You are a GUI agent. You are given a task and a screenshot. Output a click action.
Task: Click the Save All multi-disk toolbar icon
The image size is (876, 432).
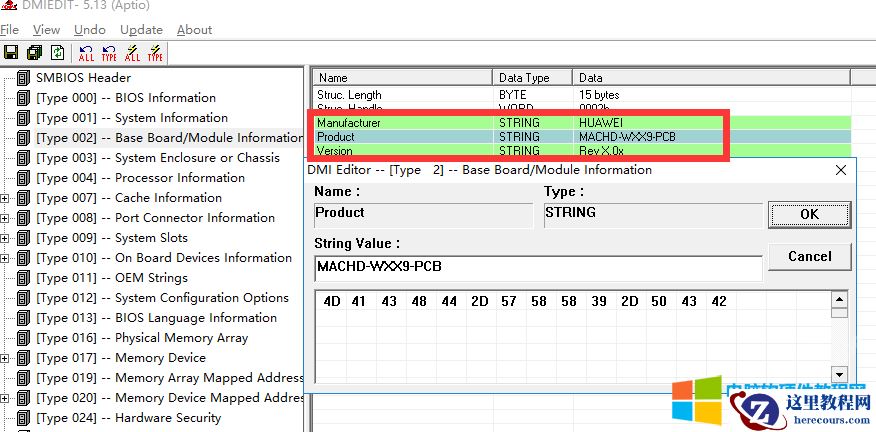pyautogui.click(x=34, y=52)
